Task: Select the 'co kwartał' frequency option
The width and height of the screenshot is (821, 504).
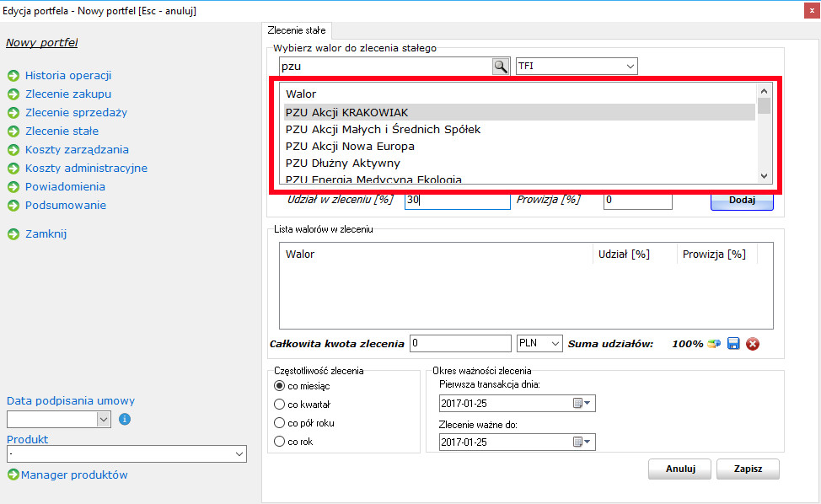Action: pyautogui.click(x=280, y=404)
